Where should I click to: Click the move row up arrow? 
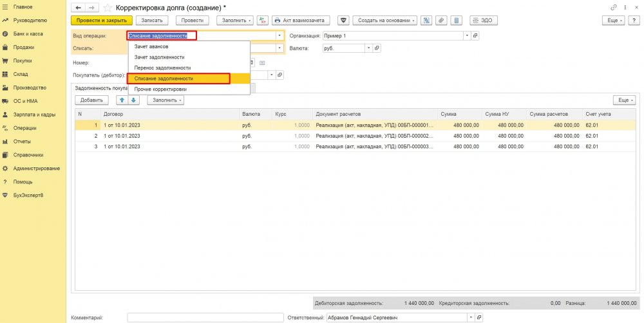pyautogui.click(x=122, y=100)
